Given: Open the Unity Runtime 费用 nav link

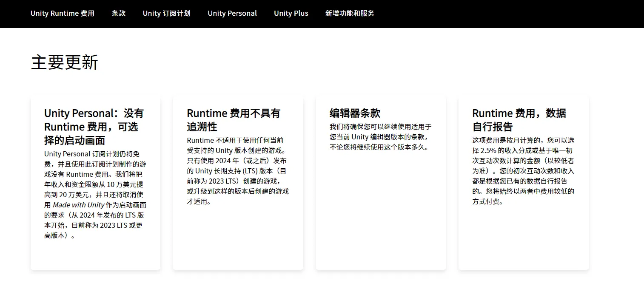Looking at the screenshot, I should tap(63, 13).
